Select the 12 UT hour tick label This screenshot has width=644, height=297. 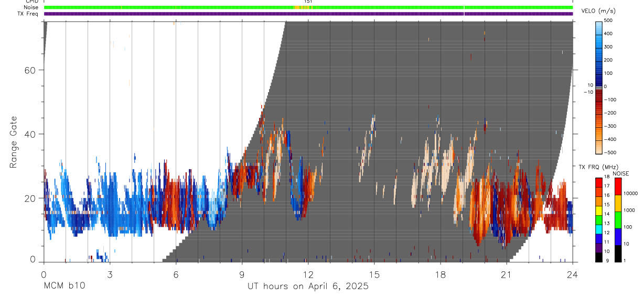point(308,273)
